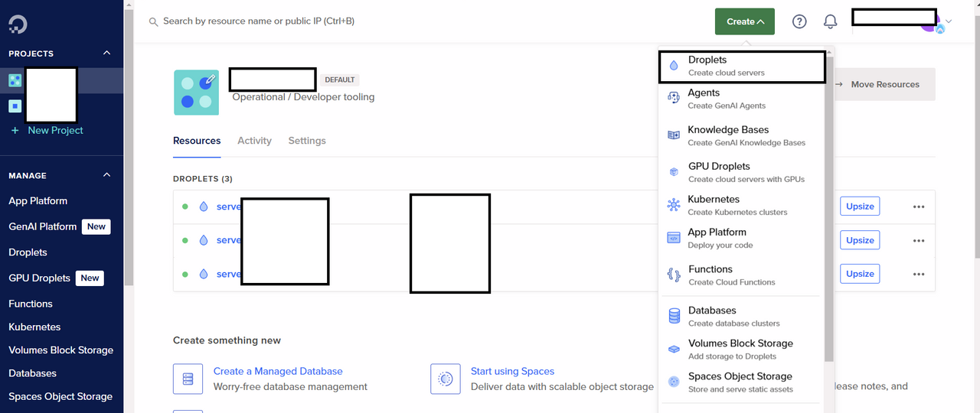Open the Start using Spaces link

(512, 371)
